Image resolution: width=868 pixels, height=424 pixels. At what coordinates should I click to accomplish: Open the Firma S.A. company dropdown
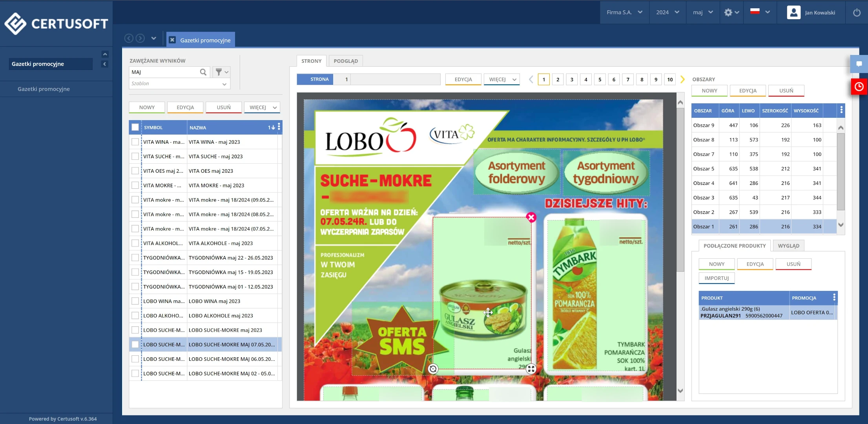pos(624,12)
